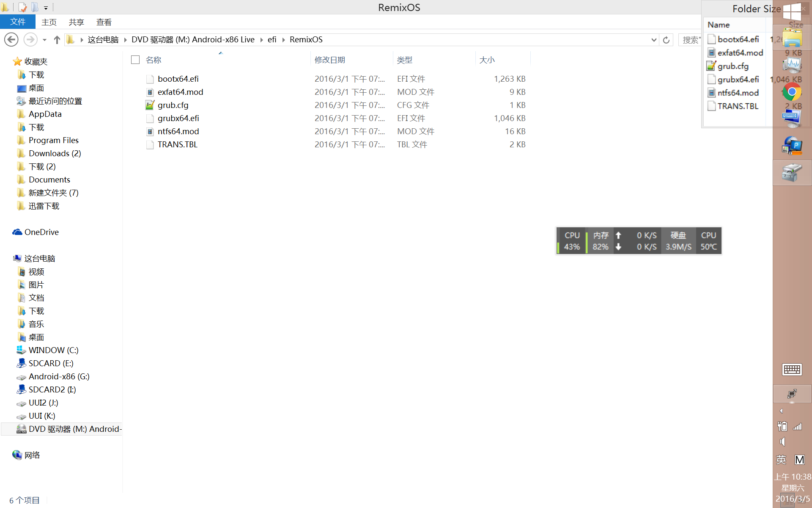
Task: Expand the chevron after efi in path
Action: point(283,40)
